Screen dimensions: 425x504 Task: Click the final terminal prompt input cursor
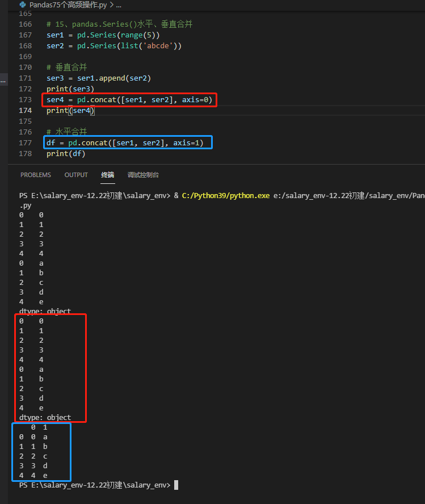pos(176,485)
